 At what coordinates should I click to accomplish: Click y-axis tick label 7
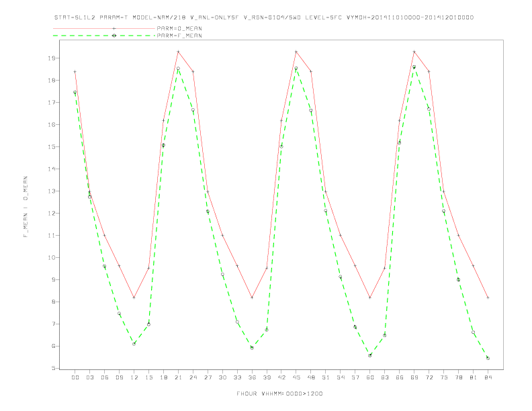tap(53, 324)
